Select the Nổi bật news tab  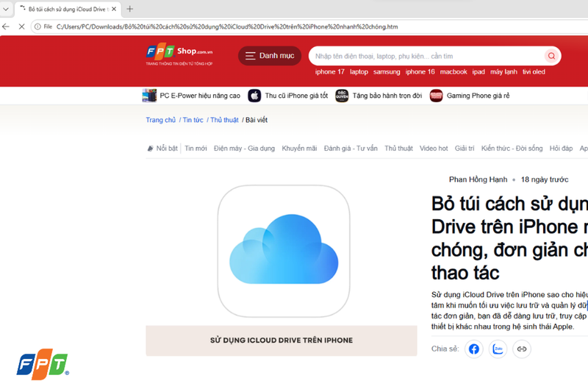162,149
